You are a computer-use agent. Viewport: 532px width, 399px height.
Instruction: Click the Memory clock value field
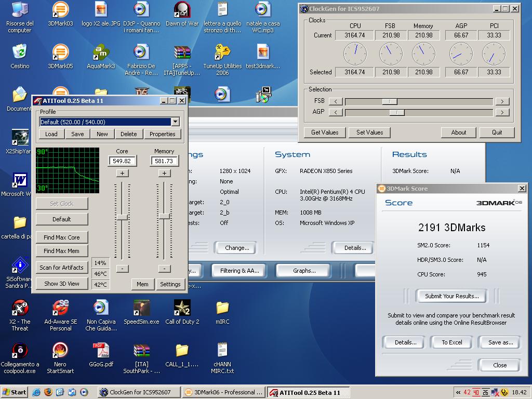click(164, 161)
